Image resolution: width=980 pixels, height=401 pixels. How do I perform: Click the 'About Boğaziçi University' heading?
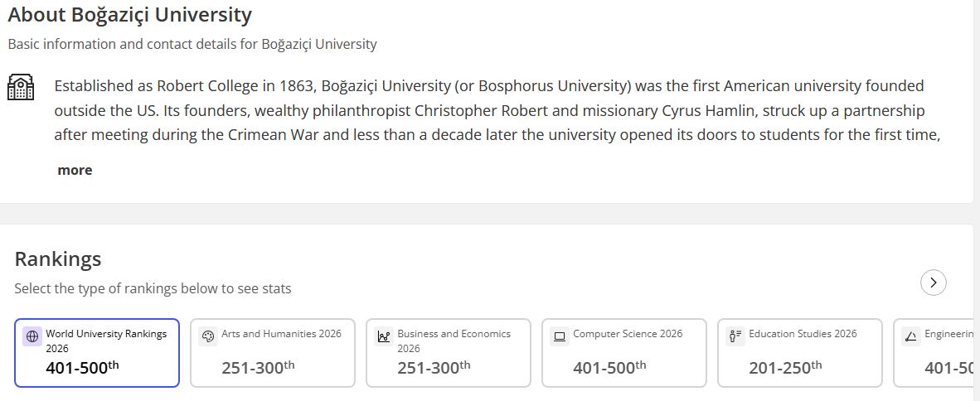pyautogui.click(x=129, y=15)
